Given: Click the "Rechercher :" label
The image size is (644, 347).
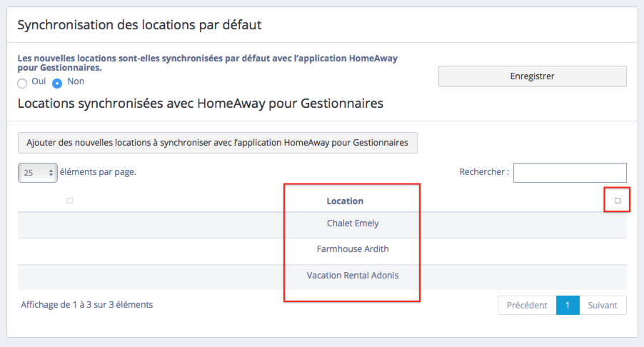Looking at the screenshot, I should (484, 172).
